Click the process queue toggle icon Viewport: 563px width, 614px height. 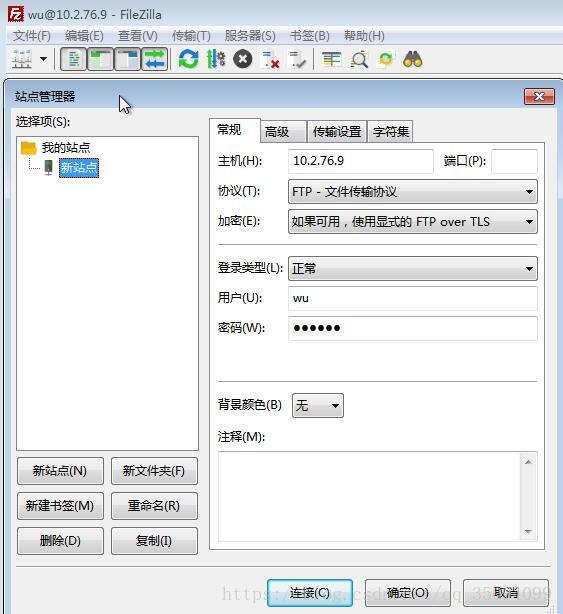point(216,60)
